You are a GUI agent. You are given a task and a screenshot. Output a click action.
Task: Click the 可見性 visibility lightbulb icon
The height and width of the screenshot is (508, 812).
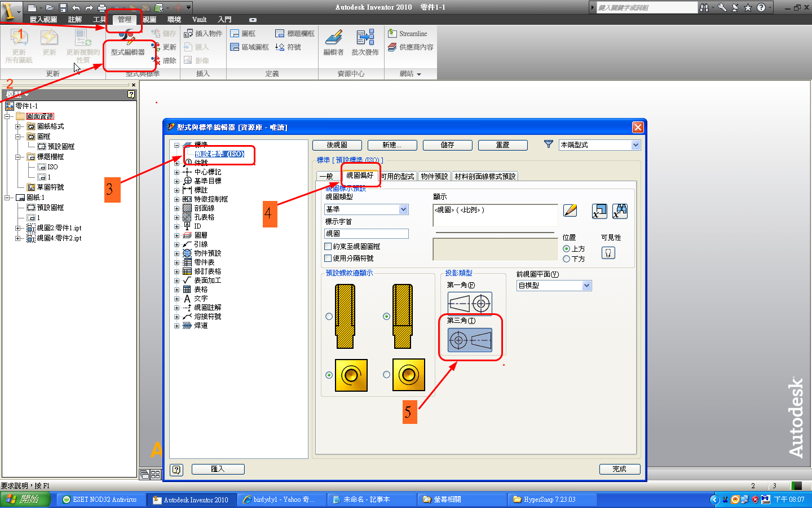pos(608,253)
